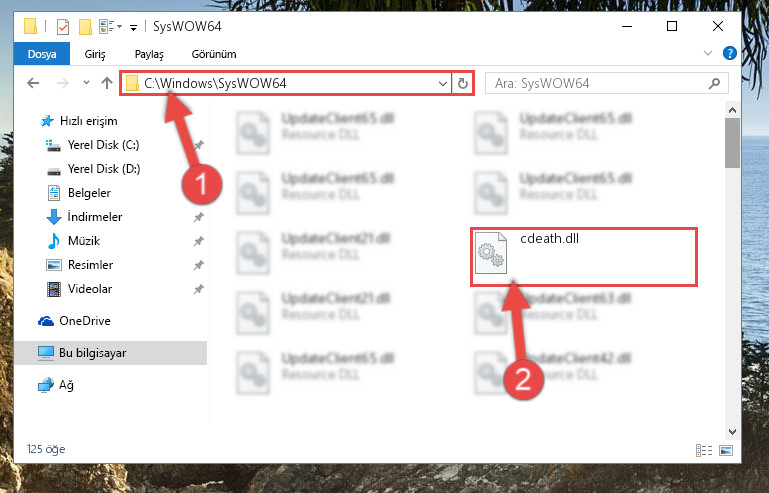Switch to details view layout icon
Image resolution: width=769 pixels, height=493 pixels.
(704, 450)
